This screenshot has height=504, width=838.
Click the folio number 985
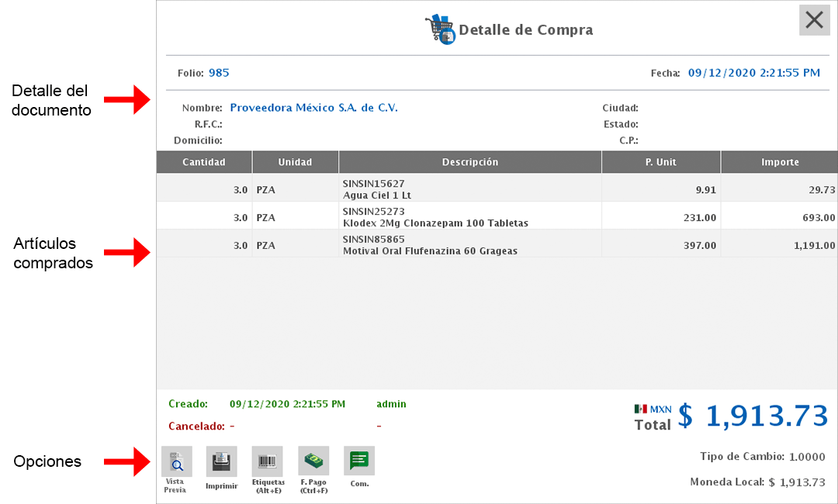[x=219, y=72]
